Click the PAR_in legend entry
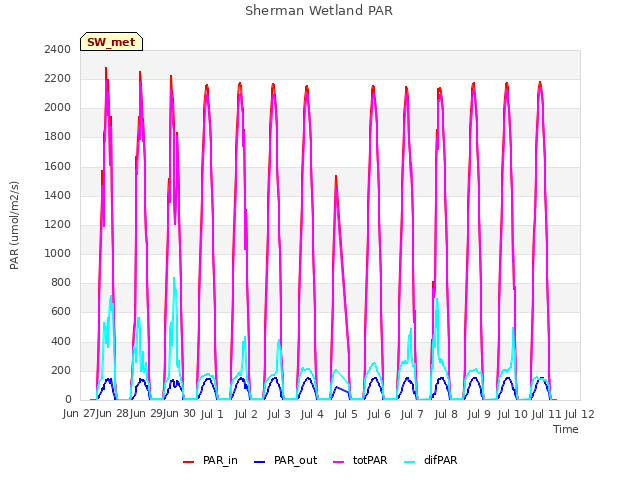This screenshot has width=640, height=480. 210,460
